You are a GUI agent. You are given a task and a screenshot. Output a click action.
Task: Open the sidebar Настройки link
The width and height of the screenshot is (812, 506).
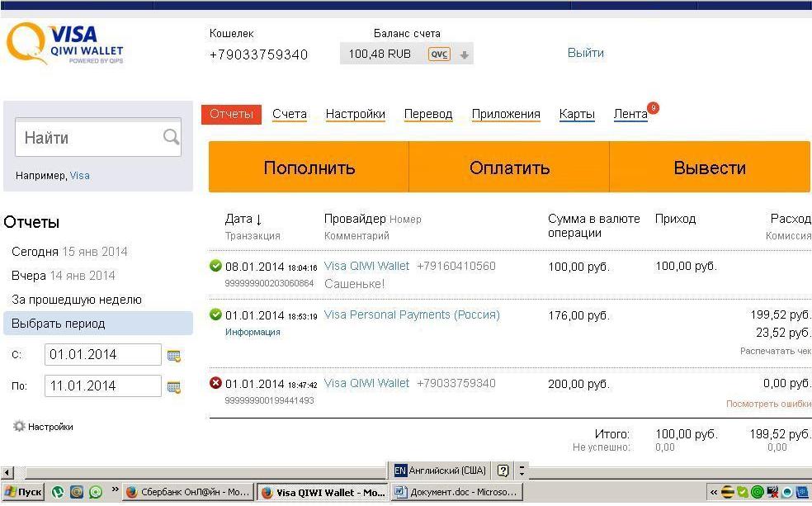[50, 427]
